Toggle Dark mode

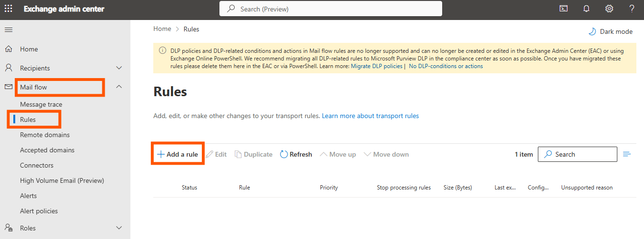611,31
